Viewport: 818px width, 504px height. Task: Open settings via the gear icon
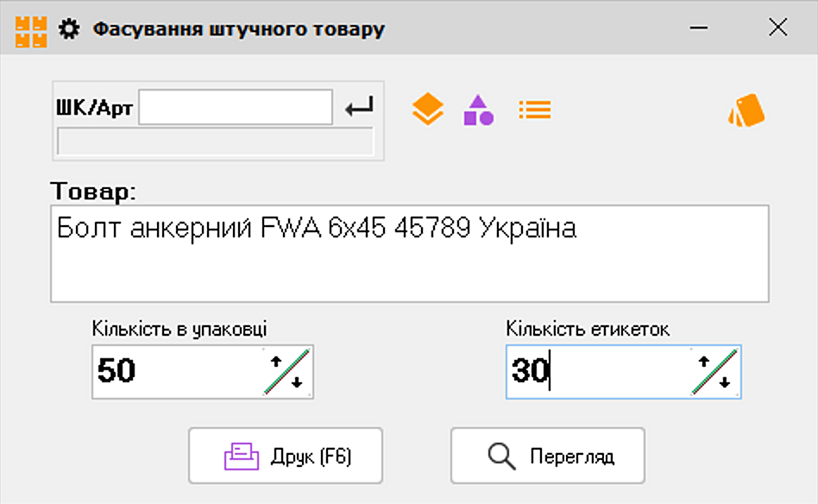pyautogui.click(x=68, y=29)
